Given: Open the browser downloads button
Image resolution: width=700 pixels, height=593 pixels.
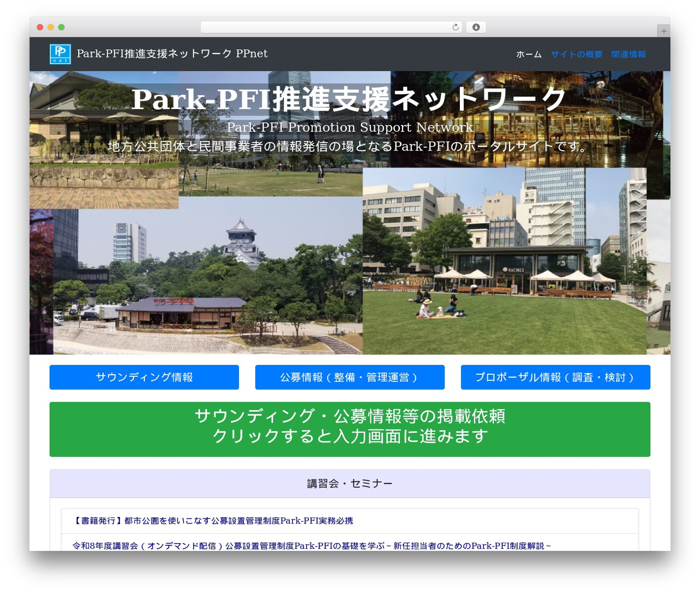Looking at the screenshot, I should 476,27.
